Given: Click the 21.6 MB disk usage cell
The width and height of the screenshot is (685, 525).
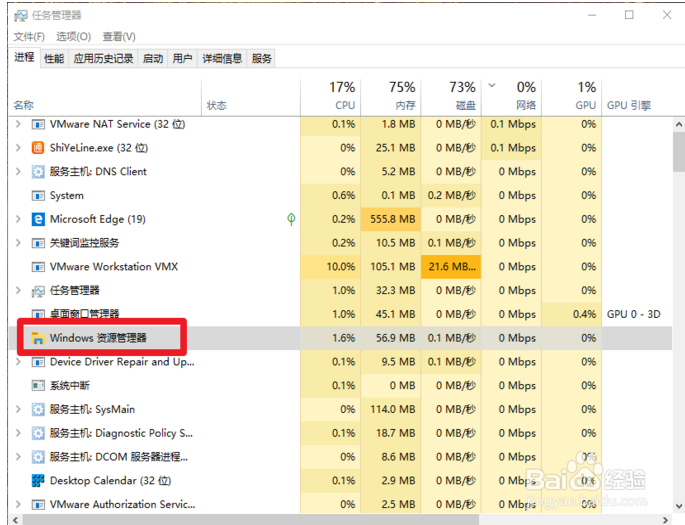Looking at the screenshot, I should (x=451, y=266).
